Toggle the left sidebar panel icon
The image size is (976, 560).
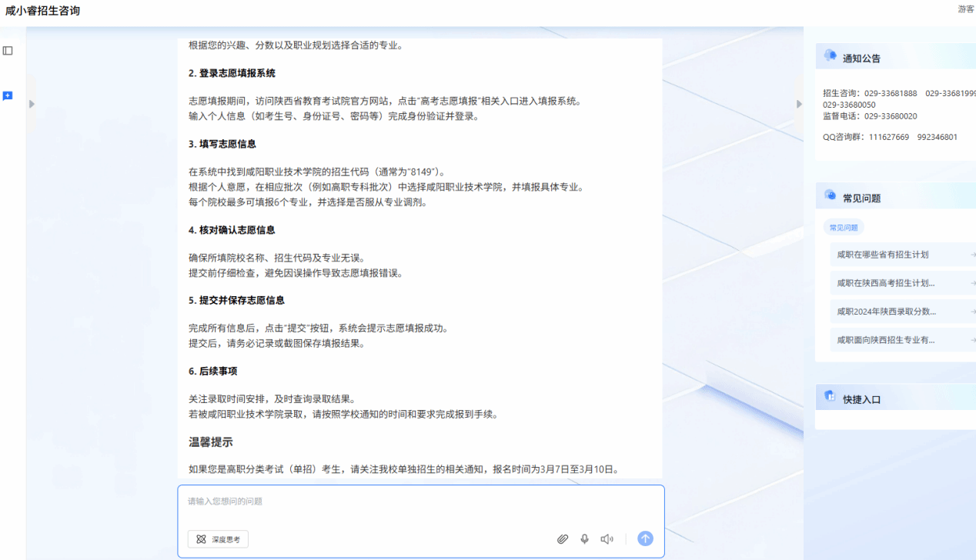[x=8, y=51]
